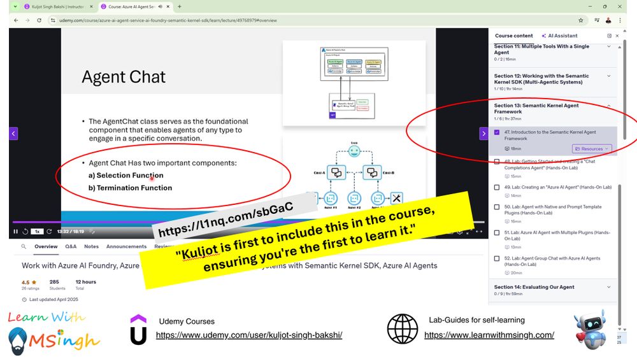Reload the browser page
This screenshot has height=364, width=637.
click(x=39, y=20)
